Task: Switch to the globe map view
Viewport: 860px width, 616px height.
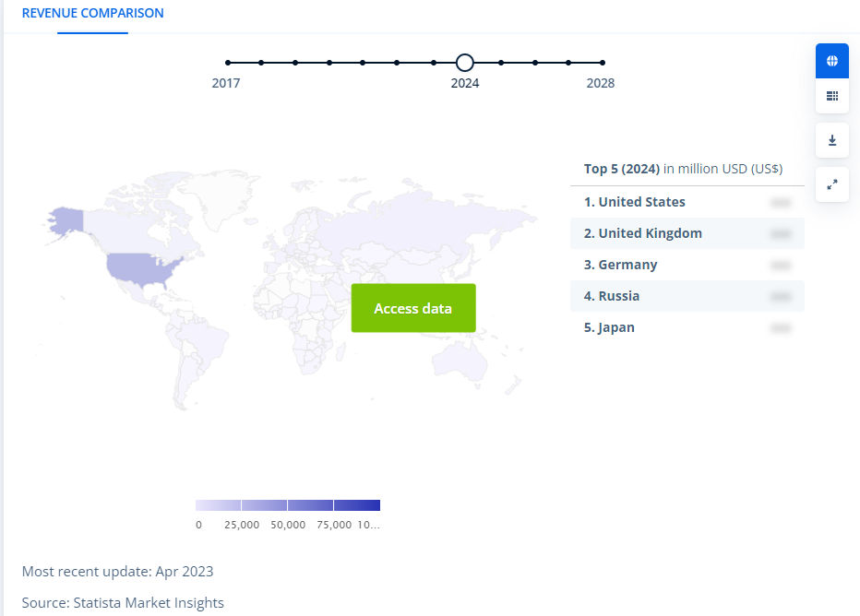Action: coord(831,61)
